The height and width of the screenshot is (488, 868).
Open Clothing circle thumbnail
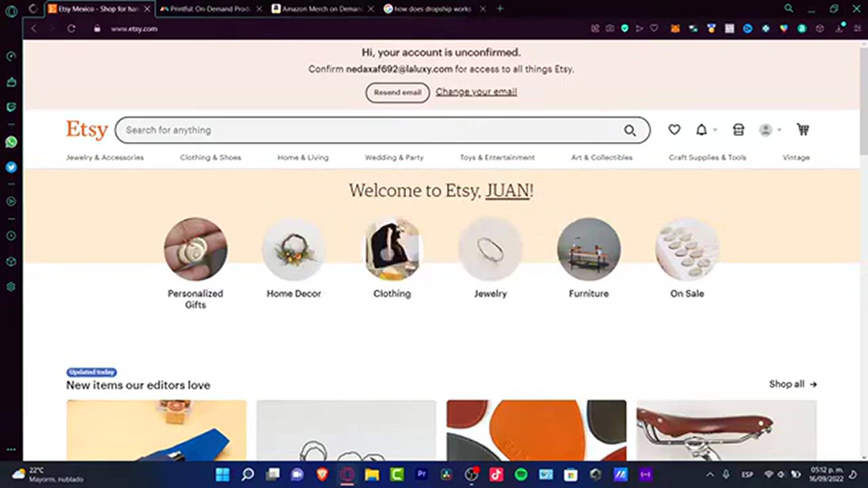click(x=392, y=249)
